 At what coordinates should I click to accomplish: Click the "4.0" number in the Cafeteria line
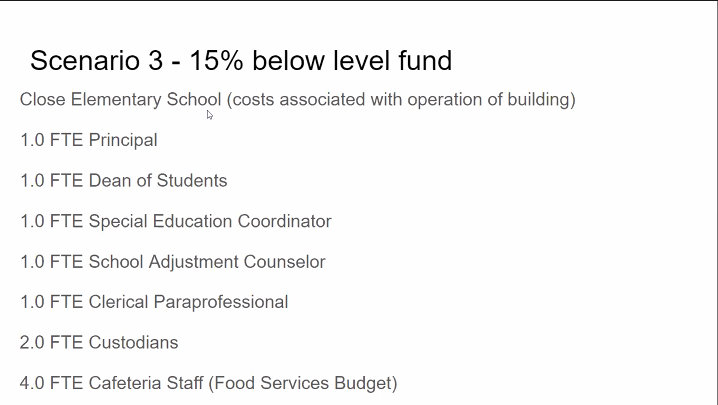[x=32, y=383]
